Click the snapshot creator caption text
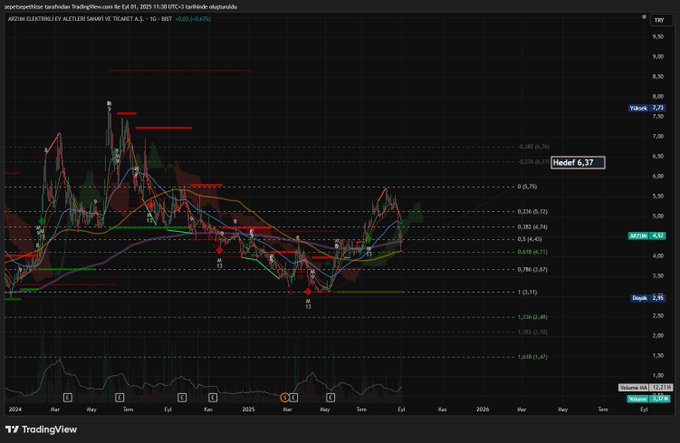This screenshot has height=443, width=680. [121, 7]
